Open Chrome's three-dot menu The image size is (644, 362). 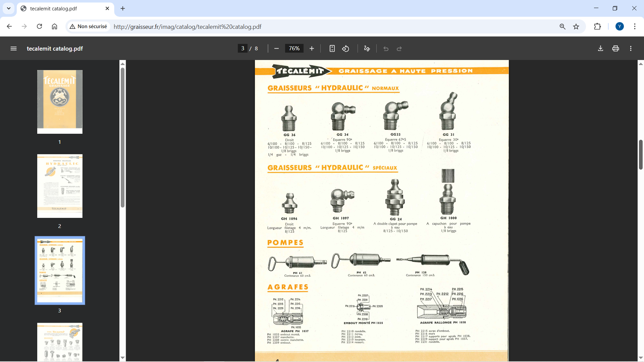(635, 26)
